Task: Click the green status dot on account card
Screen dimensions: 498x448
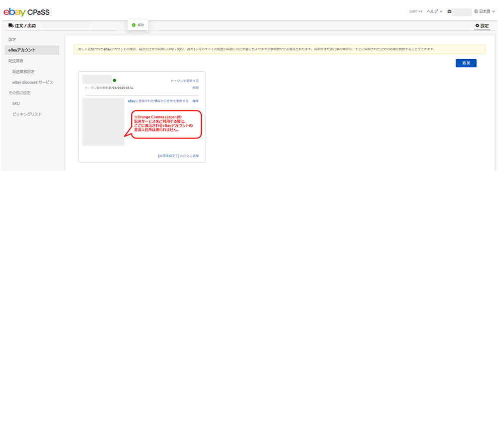Action: [x=115, y=80]
